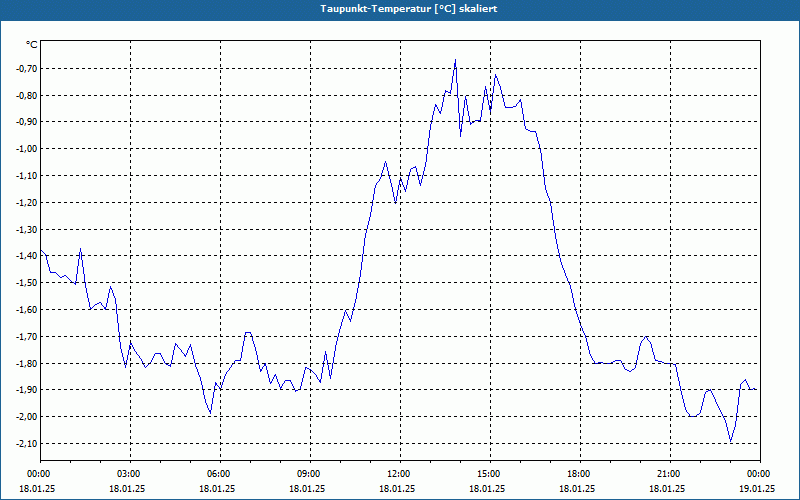
Task: Select the 21:00 time label
Action: 670,474
